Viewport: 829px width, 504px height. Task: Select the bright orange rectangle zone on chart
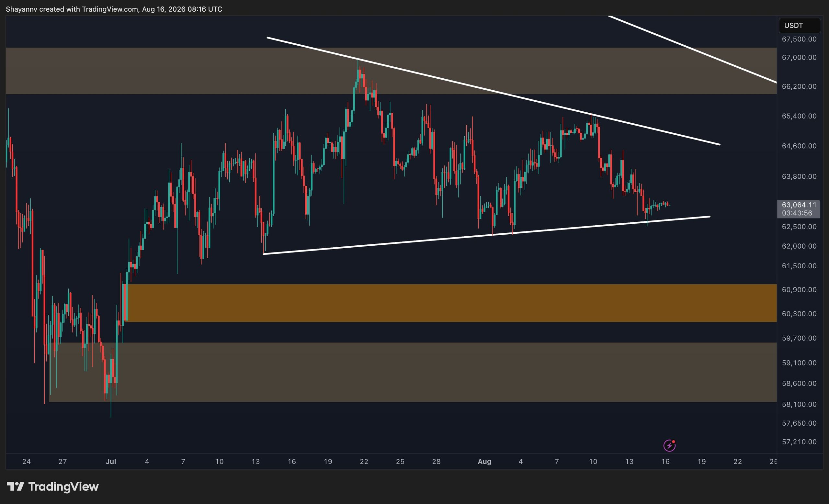tap(452, 303)
